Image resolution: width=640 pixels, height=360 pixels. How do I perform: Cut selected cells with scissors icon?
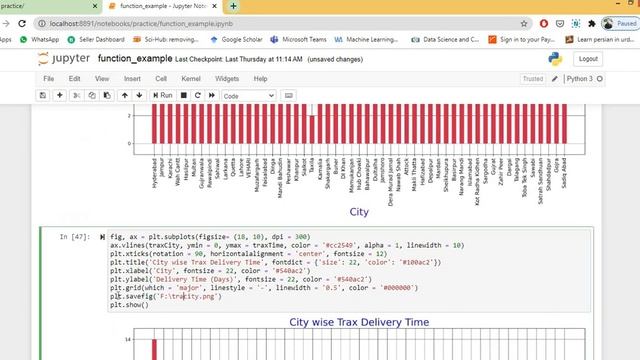click(76, 96)
